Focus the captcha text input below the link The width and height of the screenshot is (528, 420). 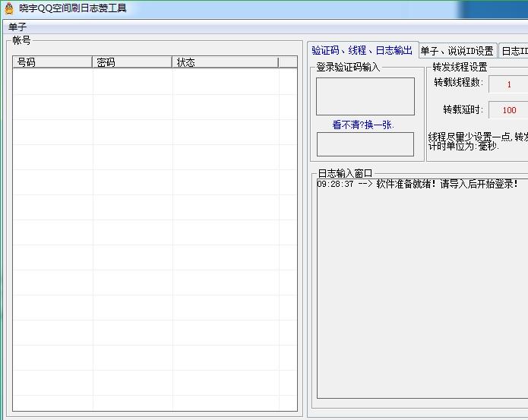[x=365, y=144]
